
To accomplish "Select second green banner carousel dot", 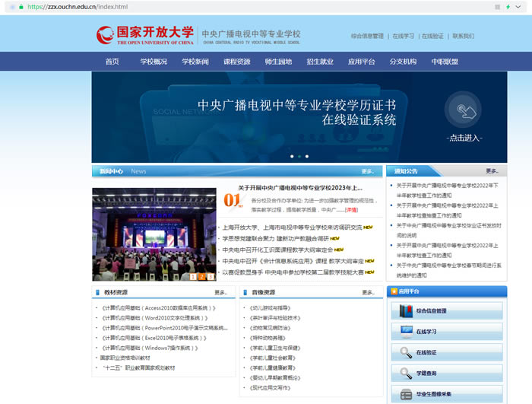I will click(299, 156).
